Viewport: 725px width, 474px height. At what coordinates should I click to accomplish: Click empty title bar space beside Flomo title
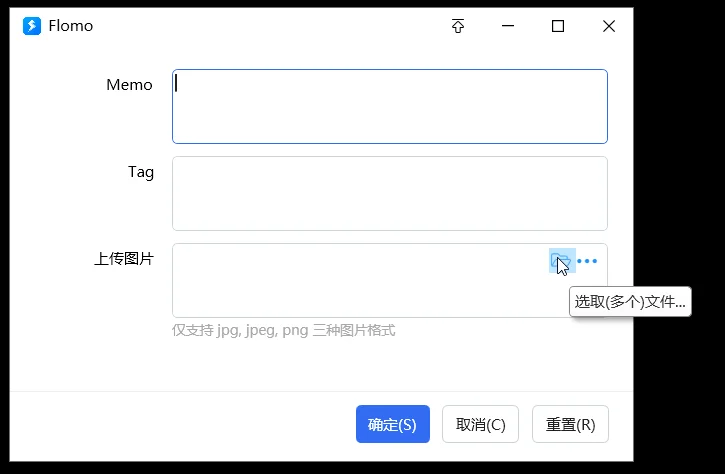(268, 26)
